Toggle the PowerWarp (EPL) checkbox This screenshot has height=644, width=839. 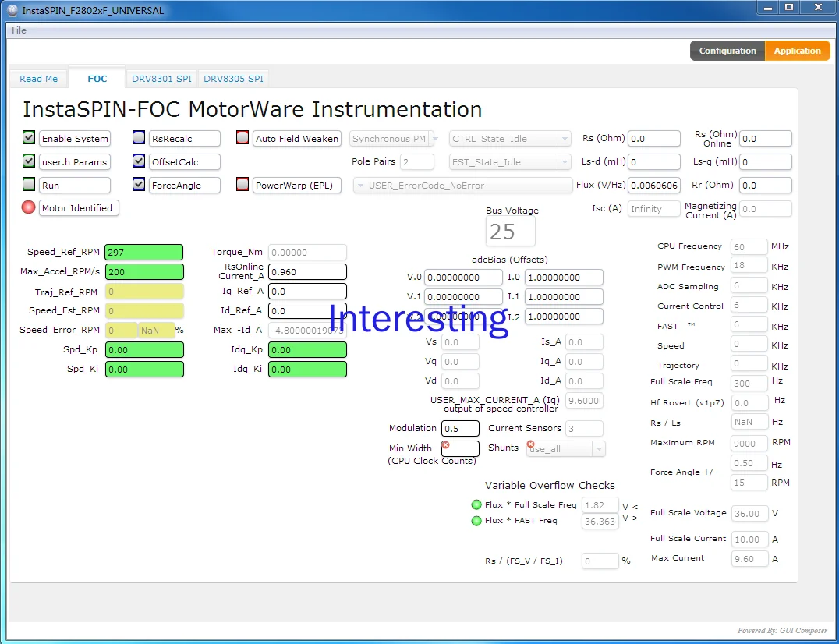click(241, 185)
